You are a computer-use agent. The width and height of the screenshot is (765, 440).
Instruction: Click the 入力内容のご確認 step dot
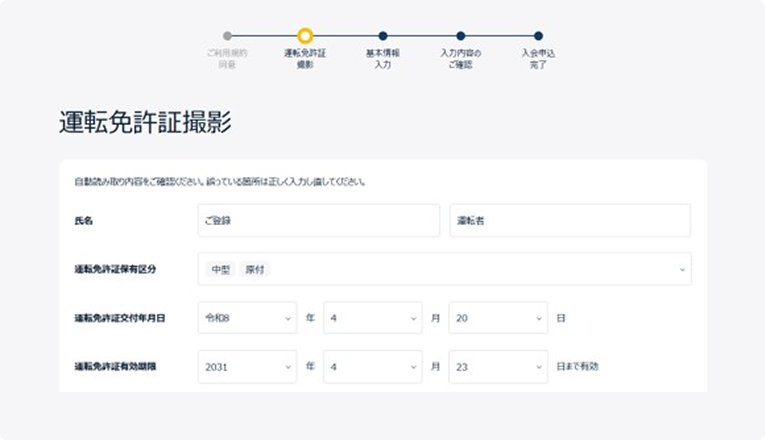[x=461, y=36]
